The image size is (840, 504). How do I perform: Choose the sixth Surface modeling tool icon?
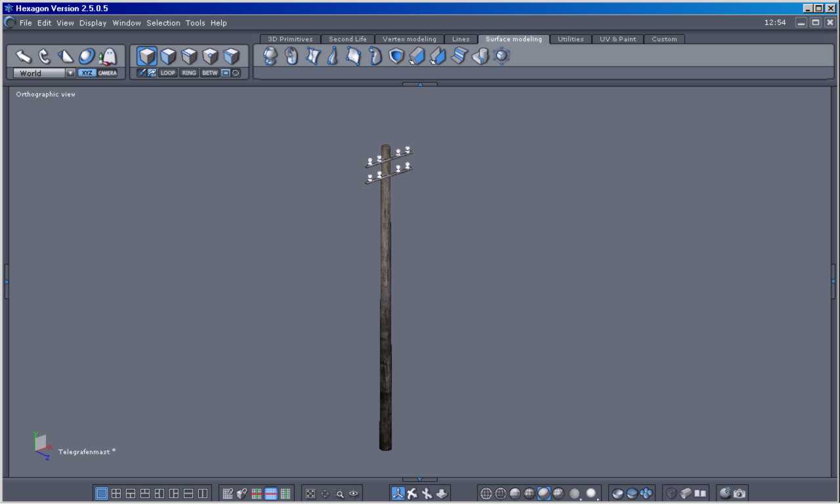click(375, 56)
